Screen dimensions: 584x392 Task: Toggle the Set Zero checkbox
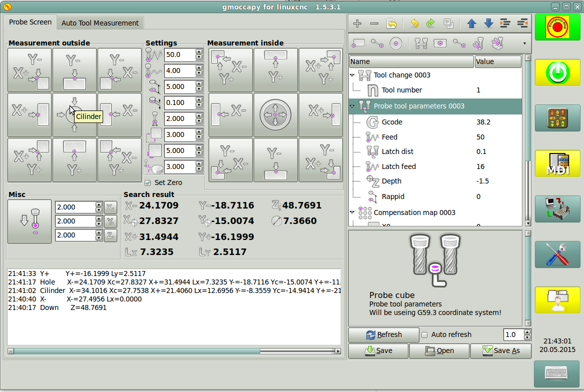[148, 182]
